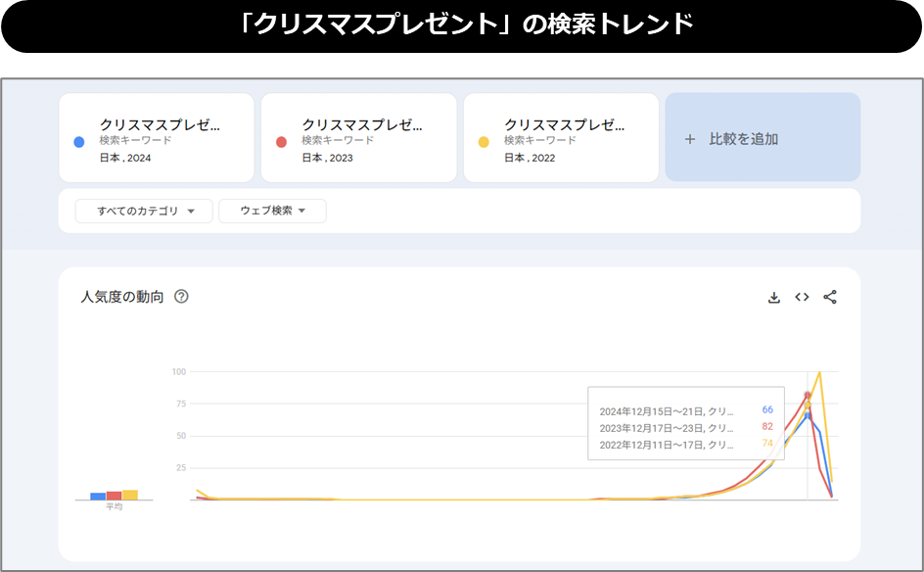The width and height of the screenshot is (924, 572).
Task: Click the share icon on chart
Action: [x=830, y=297]
